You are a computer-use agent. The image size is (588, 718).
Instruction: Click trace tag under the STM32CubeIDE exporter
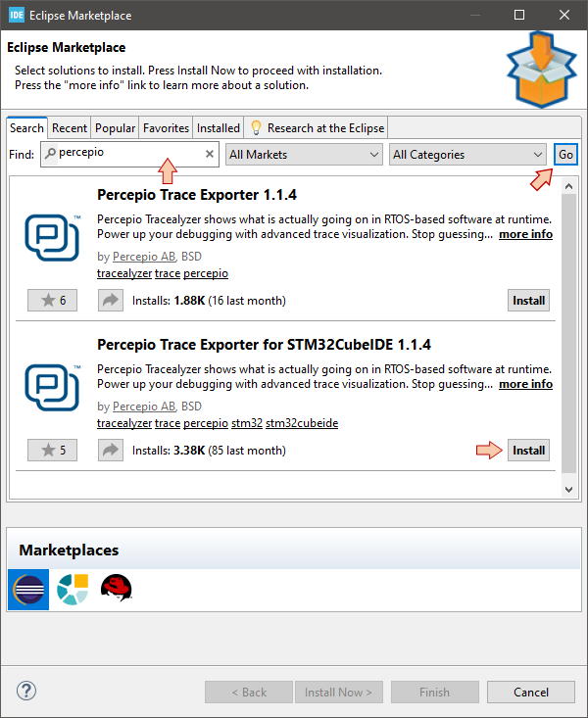point(168,422)
